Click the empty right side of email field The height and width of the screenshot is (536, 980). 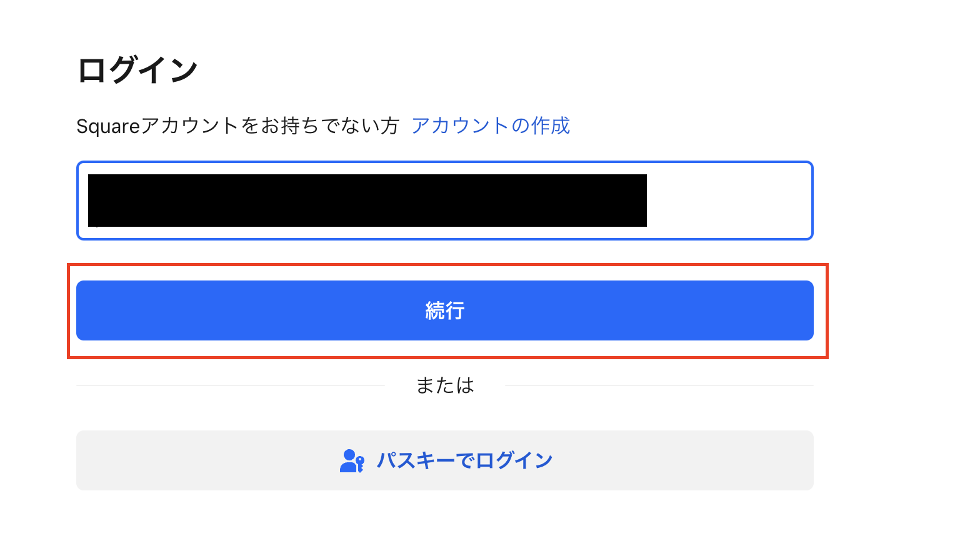(728, 201)
